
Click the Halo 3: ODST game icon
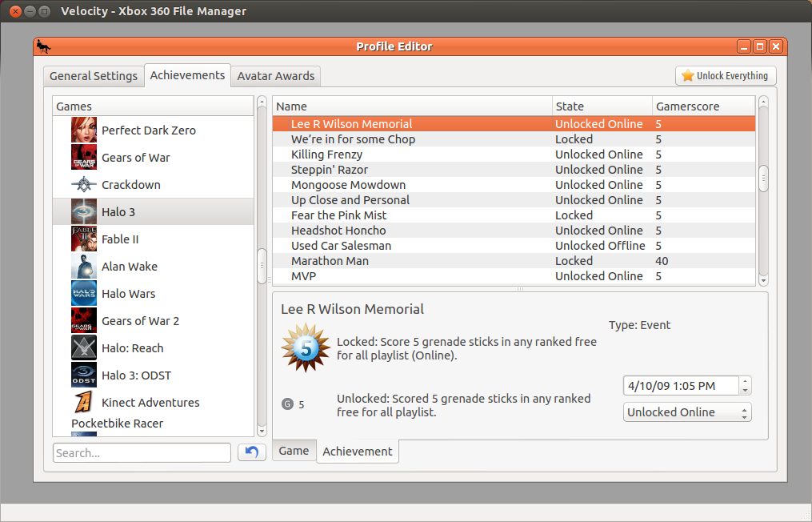pyautogui.click(x=84, y=375)
